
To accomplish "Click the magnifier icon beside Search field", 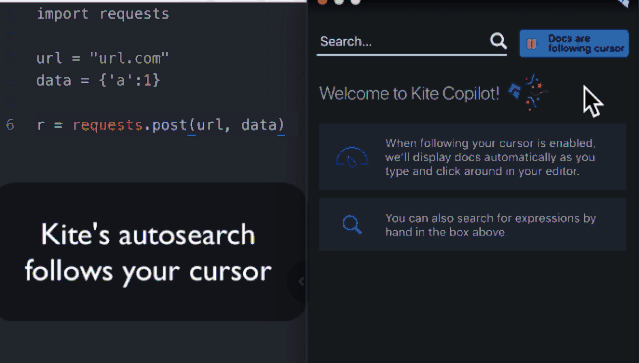I will tap(498, 41).
